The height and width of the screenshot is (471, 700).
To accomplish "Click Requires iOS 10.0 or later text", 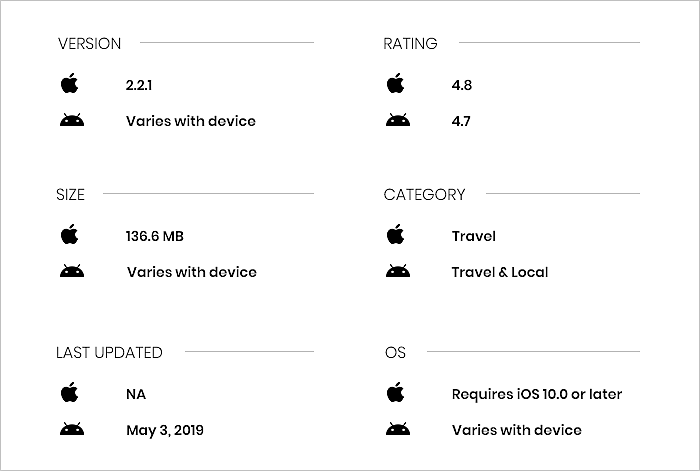I will click(537, 394).
